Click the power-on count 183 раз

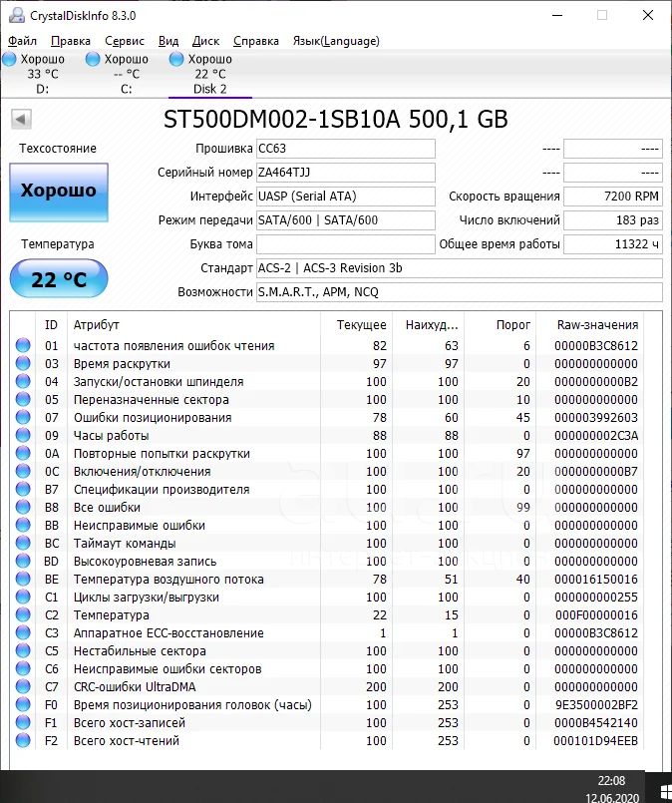coord(612,220)
